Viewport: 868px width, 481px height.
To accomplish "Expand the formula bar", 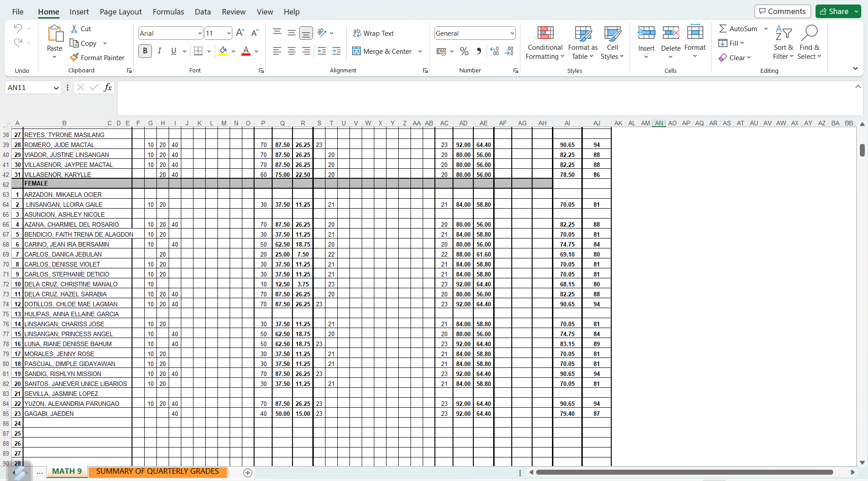I will click(858, 86).
